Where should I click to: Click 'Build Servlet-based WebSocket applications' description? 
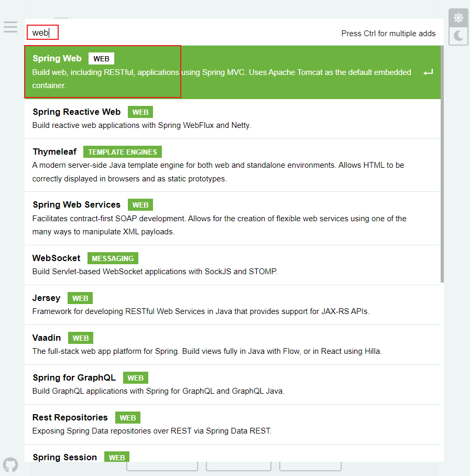coord(155,272)
